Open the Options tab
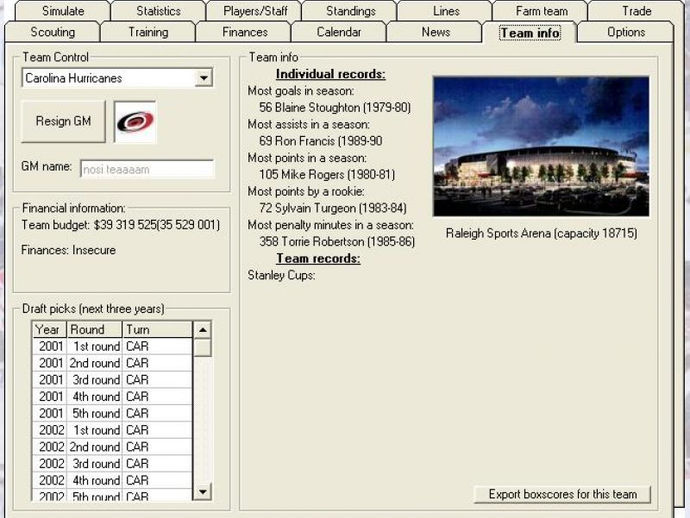This screenshot has height=518, width=690. tap(626, 32)
